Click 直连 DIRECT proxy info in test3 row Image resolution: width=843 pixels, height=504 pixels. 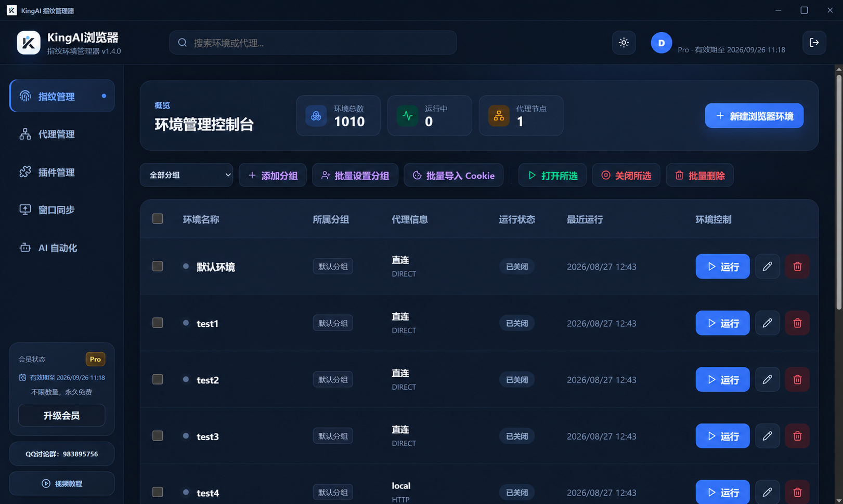404,436
